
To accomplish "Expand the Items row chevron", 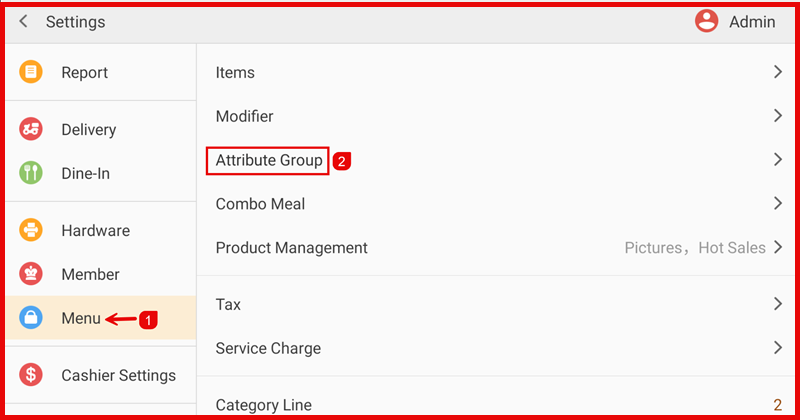I will (777, 72).
